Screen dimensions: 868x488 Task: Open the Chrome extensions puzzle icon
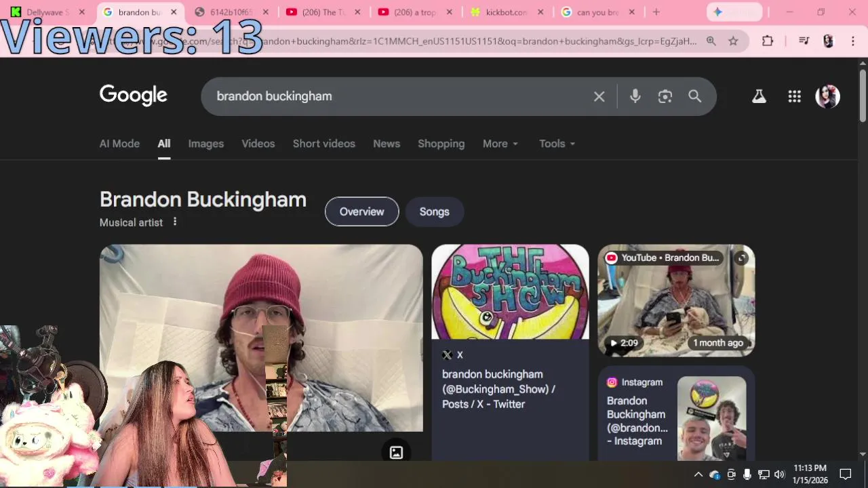768,41
